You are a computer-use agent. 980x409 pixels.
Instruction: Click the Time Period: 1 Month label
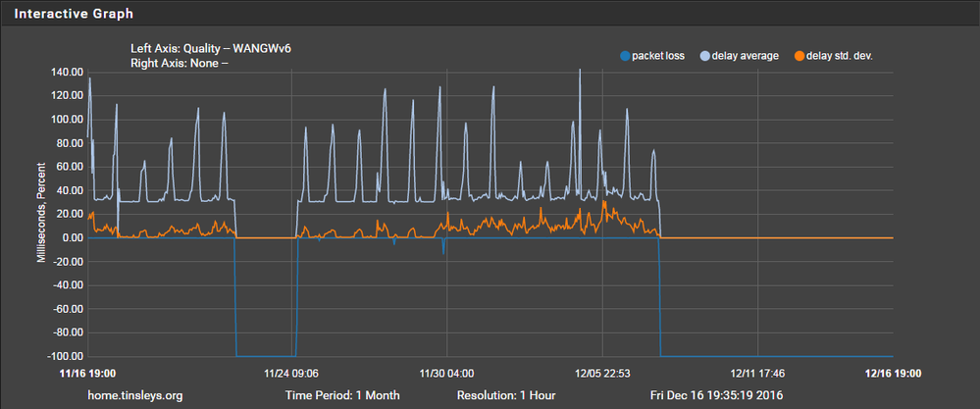[x=342, y=395]
